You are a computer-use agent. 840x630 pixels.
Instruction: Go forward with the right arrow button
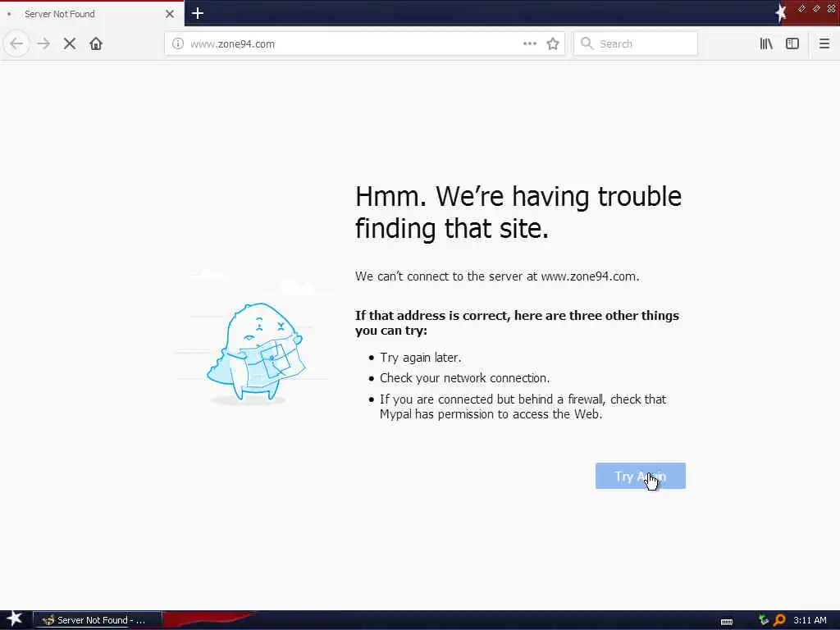pos(43,43)
